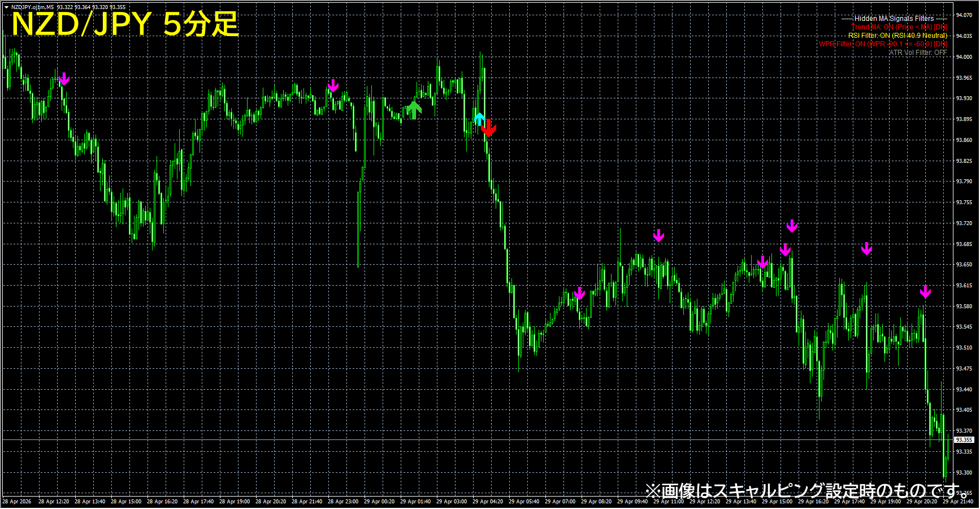This screenshot has height=509, width=980.
Task: Click the Trend MA: ON filter status line
Action: pyautogui.click(x=900, y=27)
